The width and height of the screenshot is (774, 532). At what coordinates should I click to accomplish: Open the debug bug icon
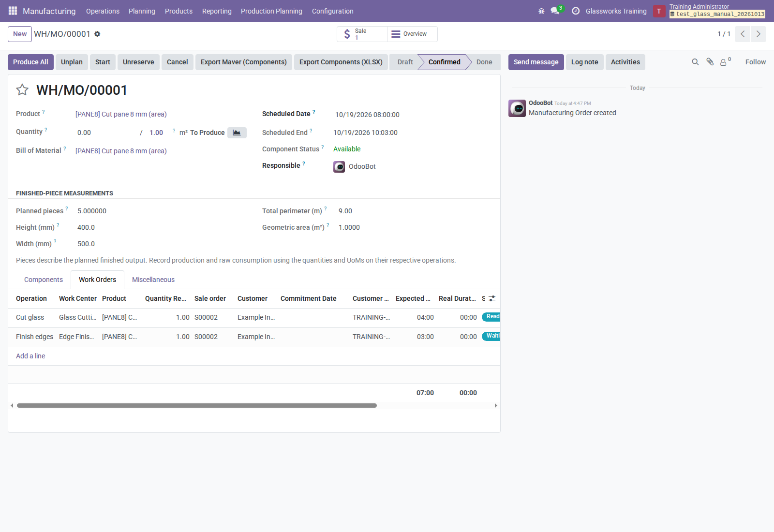541,11
